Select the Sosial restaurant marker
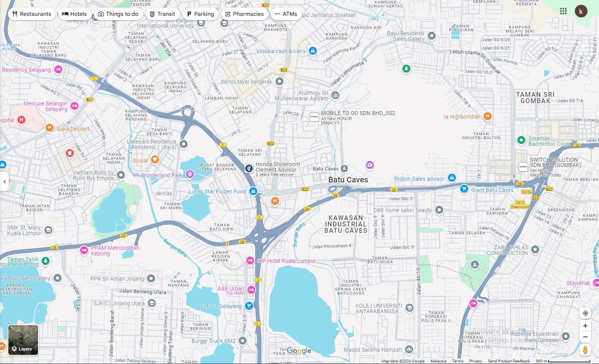 click(155, 159)
